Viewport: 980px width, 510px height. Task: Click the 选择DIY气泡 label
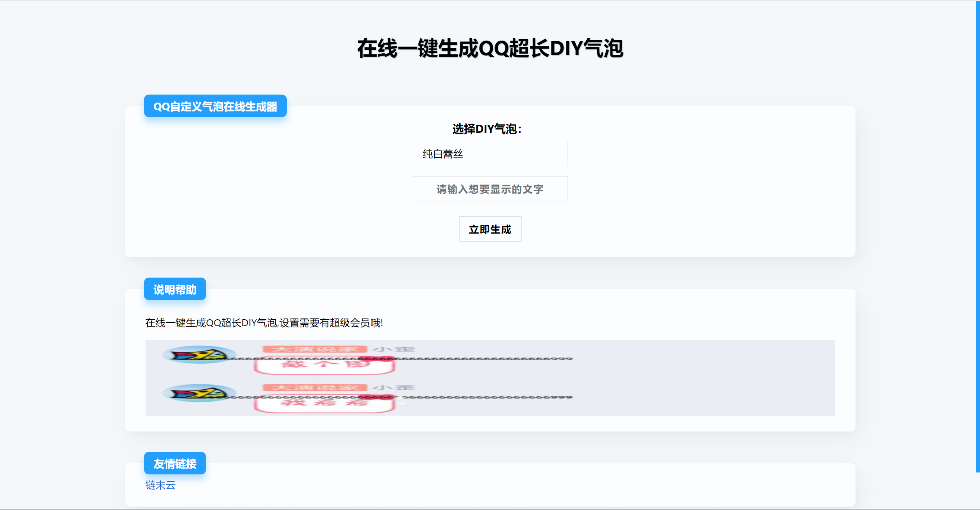pyautogui.click(x=487, y=129)
